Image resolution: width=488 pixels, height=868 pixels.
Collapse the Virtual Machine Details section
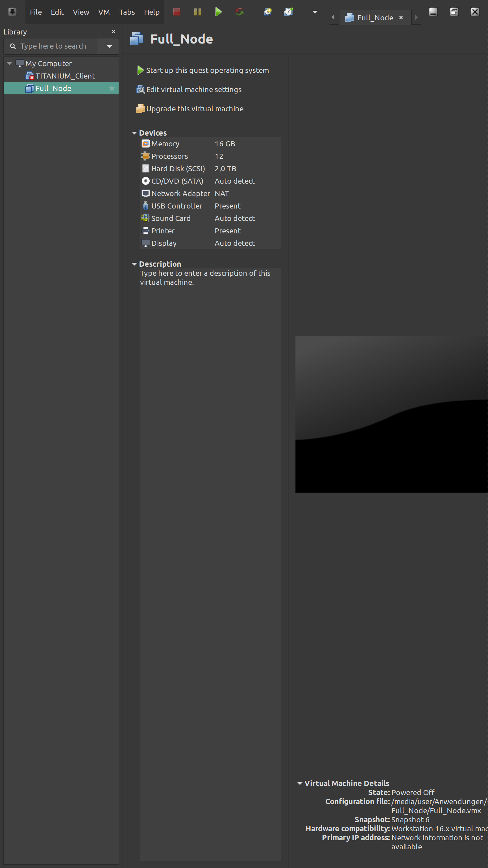pos(300,784)
